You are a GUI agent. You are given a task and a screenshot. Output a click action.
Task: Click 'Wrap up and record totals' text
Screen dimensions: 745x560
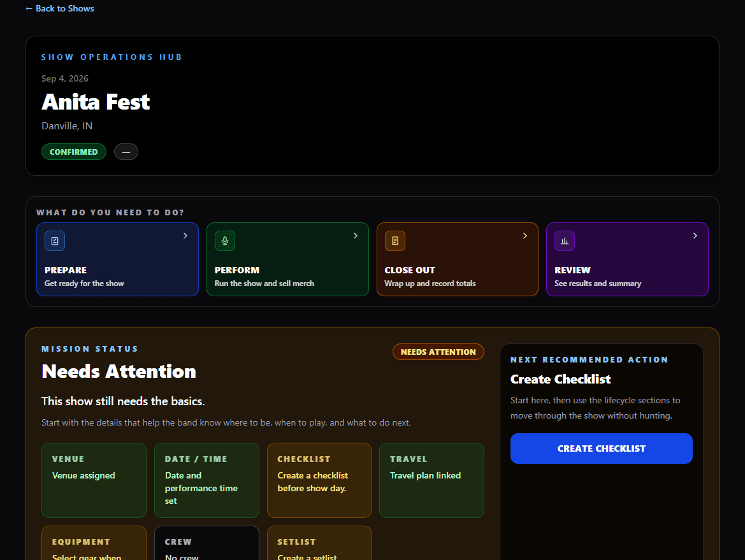[x=430, y=283]
